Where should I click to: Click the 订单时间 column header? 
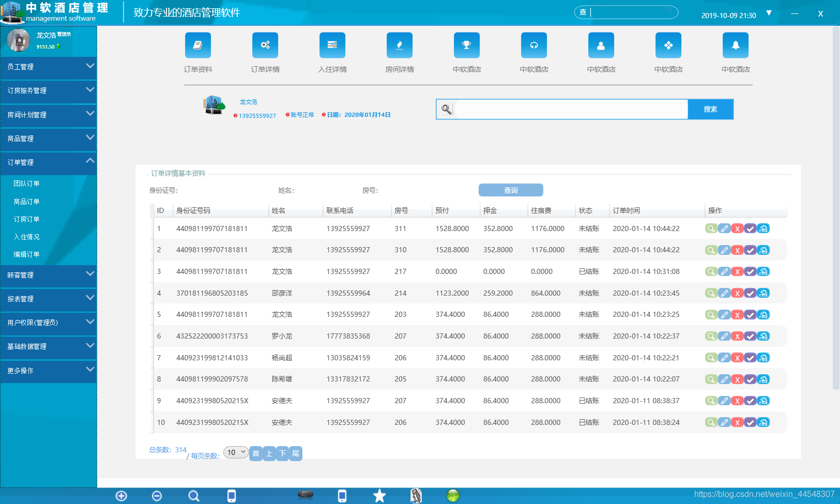click(x=626, y=210)
